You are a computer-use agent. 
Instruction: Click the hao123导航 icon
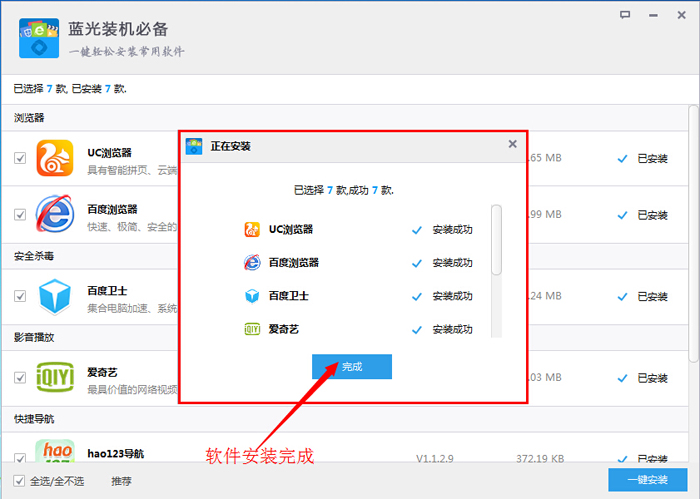pos(55,452)
